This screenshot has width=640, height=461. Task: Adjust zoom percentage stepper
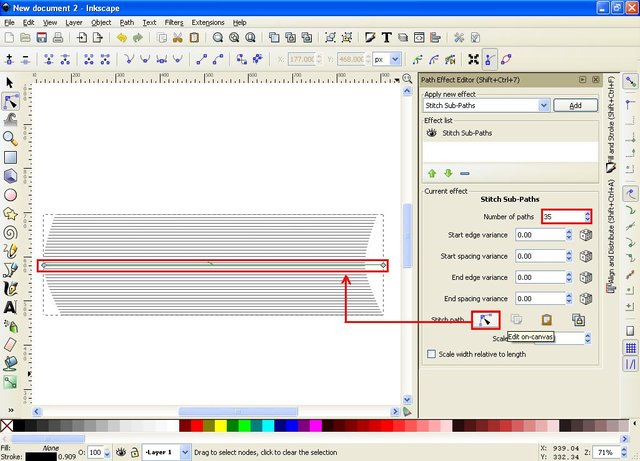624,452
